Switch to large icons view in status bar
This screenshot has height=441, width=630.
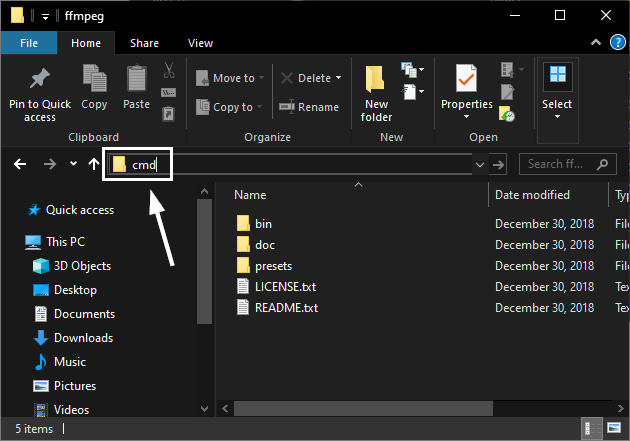[x=617, y=429]
